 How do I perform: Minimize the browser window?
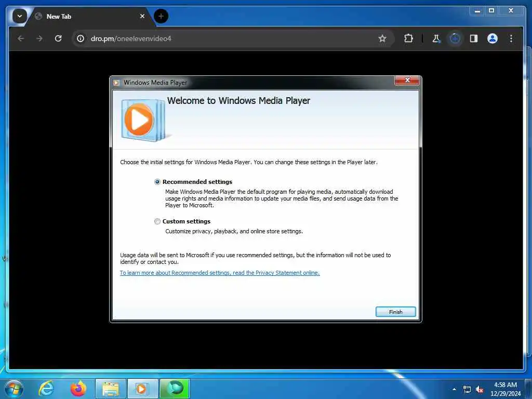(x=477, y=11)
